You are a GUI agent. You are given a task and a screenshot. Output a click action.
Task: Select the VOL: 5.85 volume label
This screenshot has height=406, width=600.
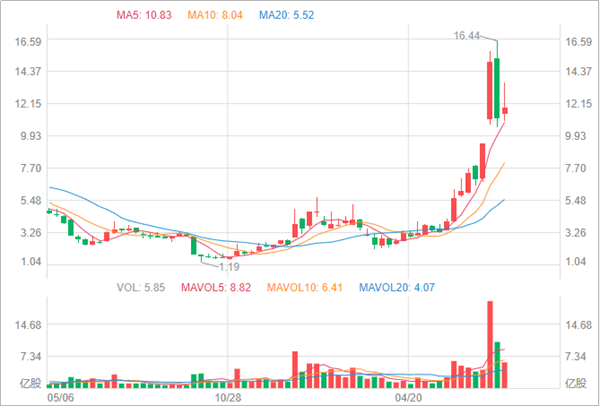pyautogui.click(x=141, y=287)
